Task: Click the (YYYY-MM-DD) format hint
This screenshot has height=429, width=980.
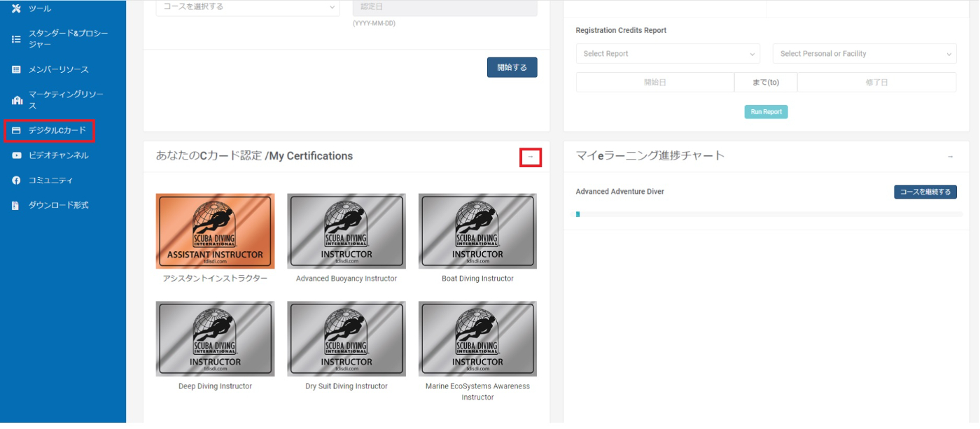Action: point(374,24)
